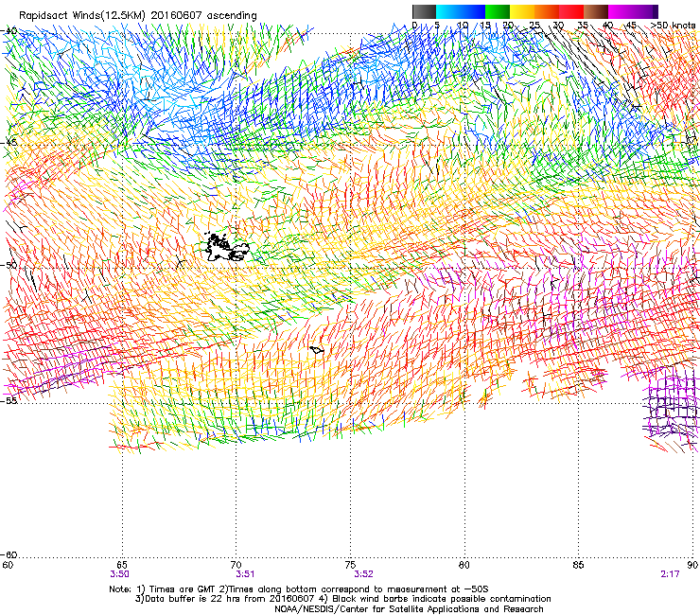The width and height of the screenshot is (700, 615).
Task: Click the Rapidscat Winds title text
Action: [138, 16]
